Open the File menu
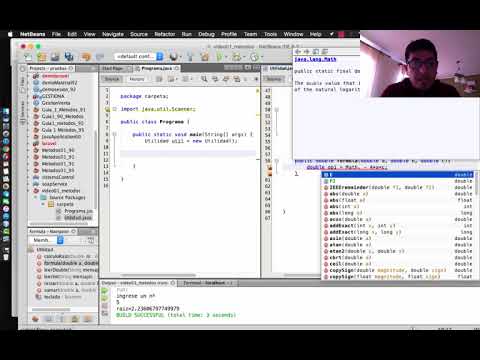The image size is (480, 360). tap(56, 34)
